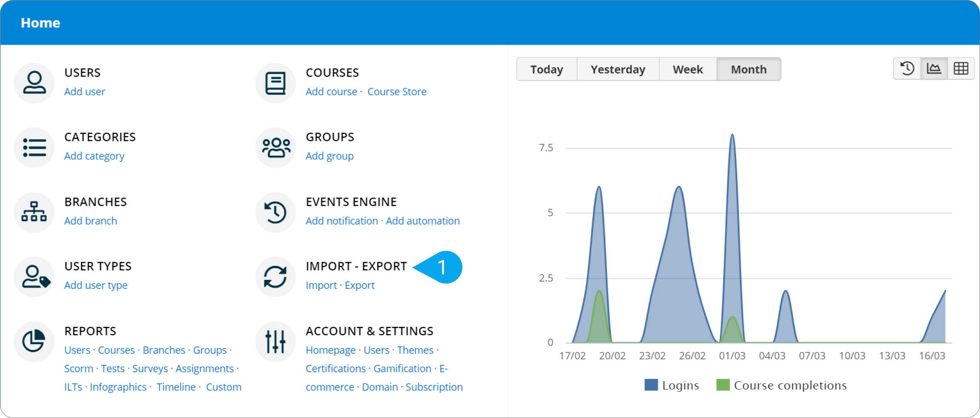The height and width of the screenshot is (418, 980).
Task: Click the Add user link
Action: pyautogui.click(x=85, y=92)
